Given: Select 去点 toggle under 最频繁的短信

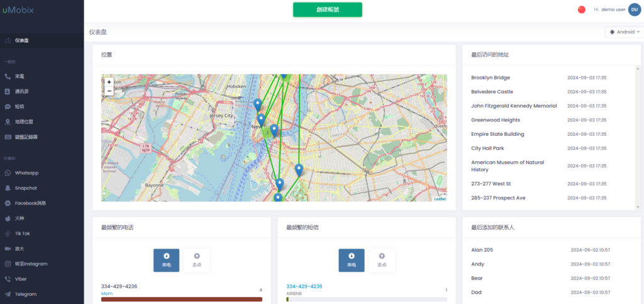Looking at the screenshot, I should [x=382, y=260].
